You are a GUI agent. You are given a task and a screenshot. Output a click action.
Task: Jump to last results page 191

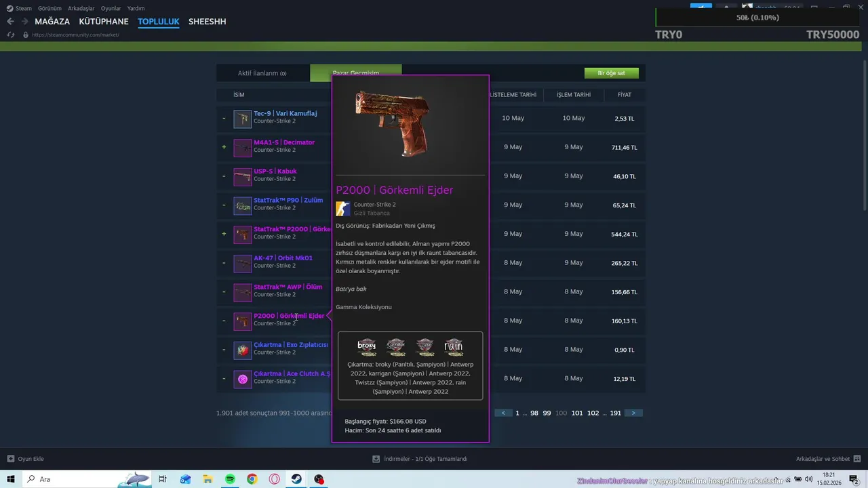pos(616,413)
